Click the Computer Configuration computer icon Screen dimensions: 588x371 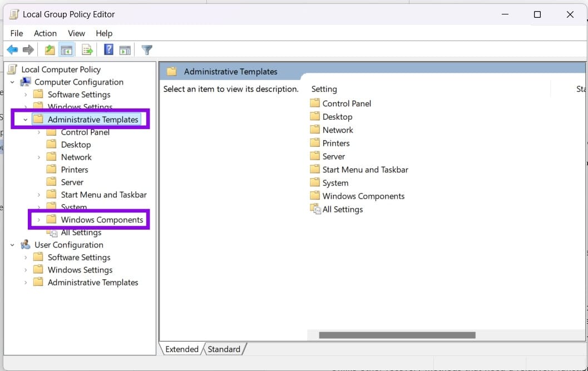[x=26, y=82]
